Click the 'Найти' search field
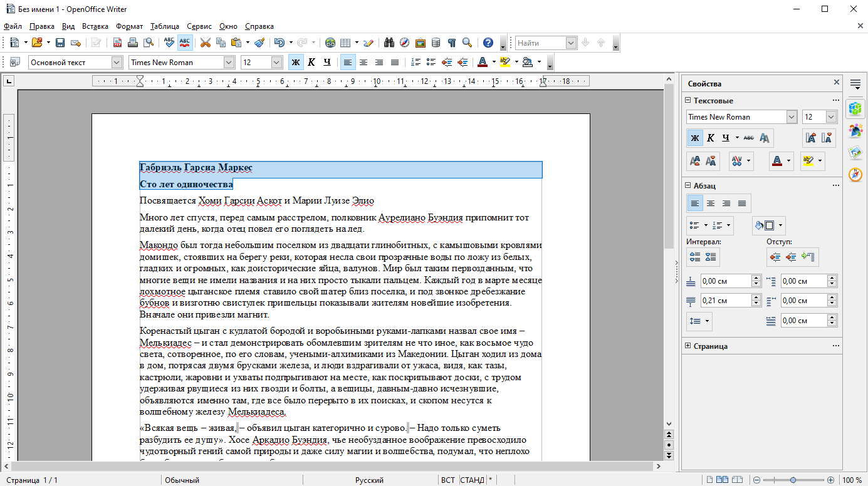The image size is (868, 486). tap(540, 43)
